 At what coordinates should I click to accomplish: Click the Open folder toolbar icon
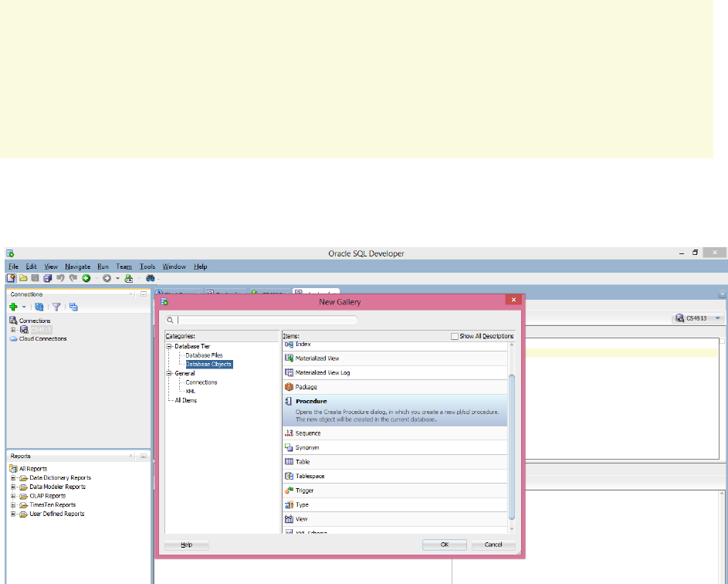23,278
